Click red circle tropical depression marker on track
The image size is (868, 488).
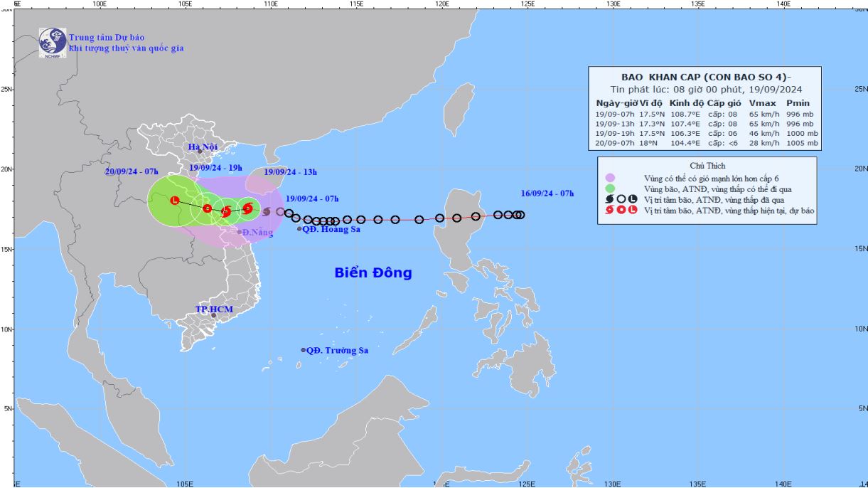[x=207, y=208]
